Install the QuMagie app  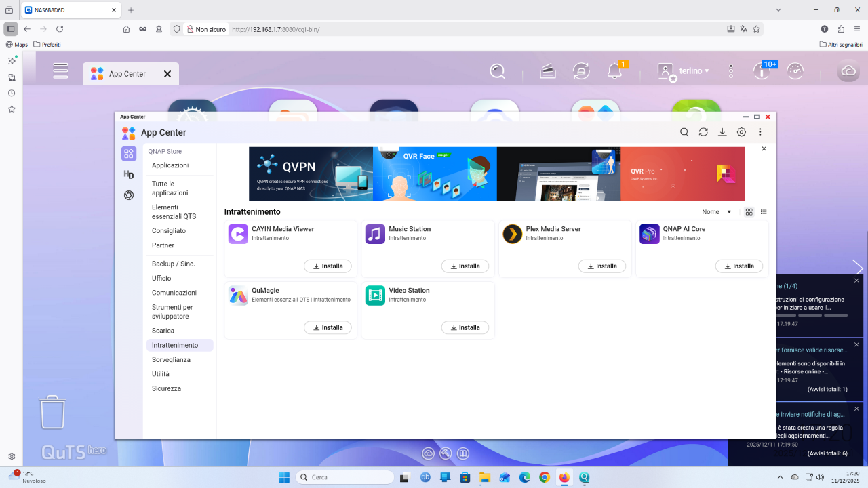(328, 327)
